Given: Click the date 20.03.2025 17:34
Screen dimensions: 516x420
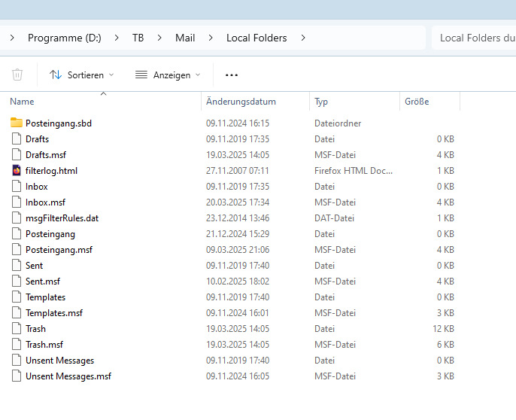Looking at the screenshot, I should point(238,202).
